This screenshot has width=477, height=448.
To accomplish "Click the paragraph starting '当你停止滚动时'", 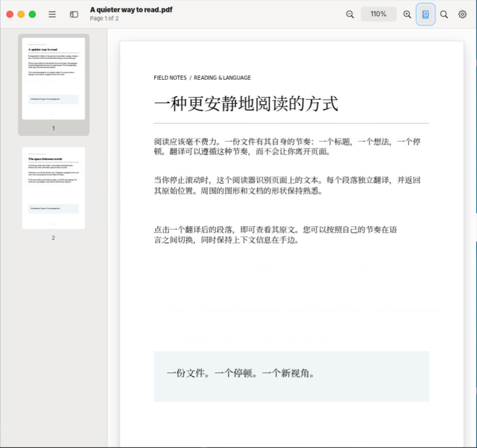I will click(x=287, y=185).
